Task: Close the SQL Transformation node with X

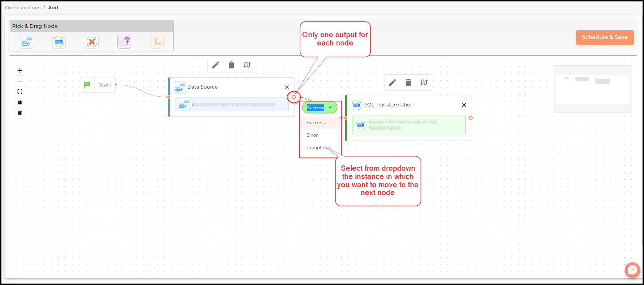Action: [464, 105]
